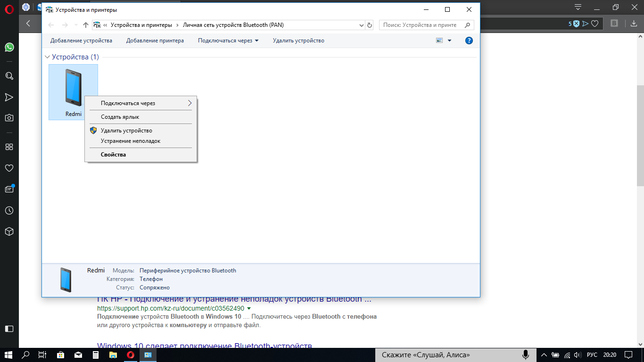Viewport: 644px width, 362px height.
Task: Collapse the 'Устройства (1)' group
Action: 47,57
